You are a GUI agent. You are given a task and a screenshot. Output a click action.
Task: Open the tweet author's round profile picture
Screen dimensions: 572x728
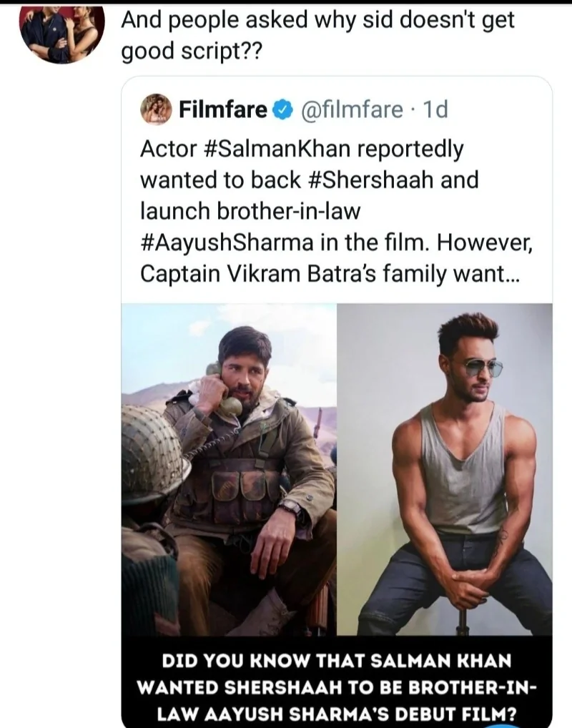pyautogui.click(x=61, y=31)
